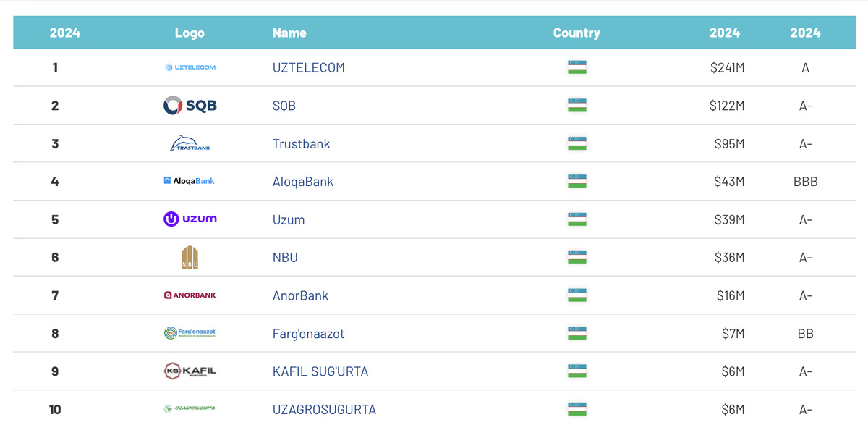Image resolution: width=868 pixels, height=446 pixels.
Task: Click the purple Uzum logo
Action: pos(190,219)
